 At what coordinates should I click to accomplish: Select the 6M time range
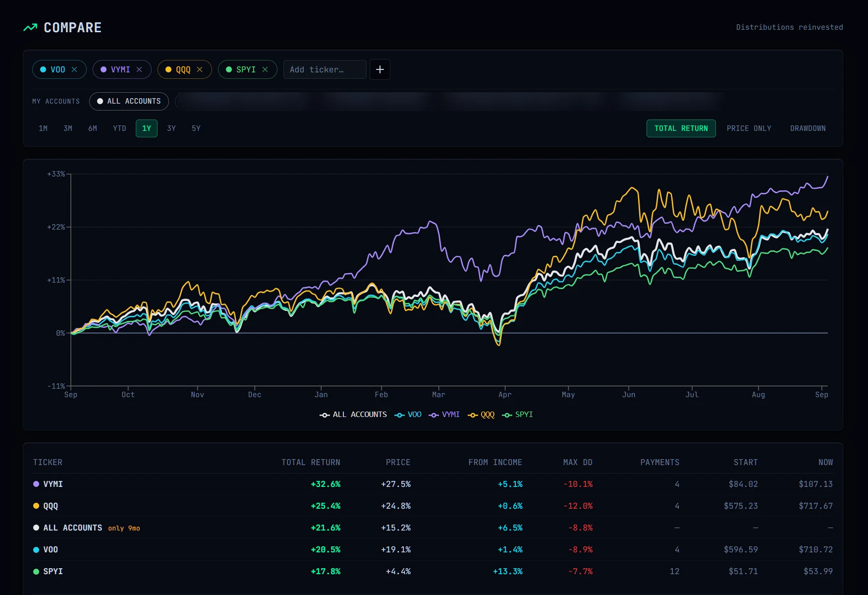click(x=93, y=128)
